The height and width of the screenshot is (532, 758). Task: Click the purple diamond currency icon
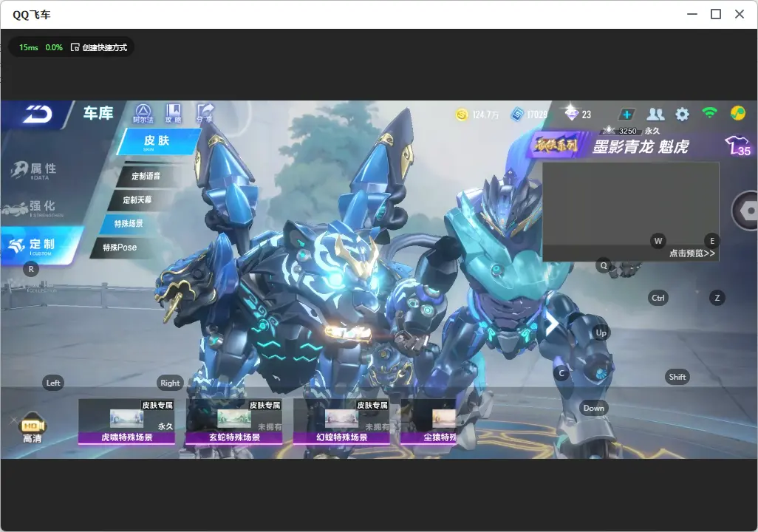pos(571,113)
